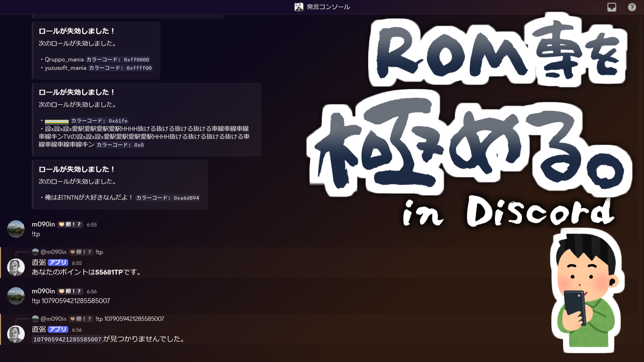Click the 0xa6d894 color code text
This screenshot has width=644, height=362.
tap(186, 198)
